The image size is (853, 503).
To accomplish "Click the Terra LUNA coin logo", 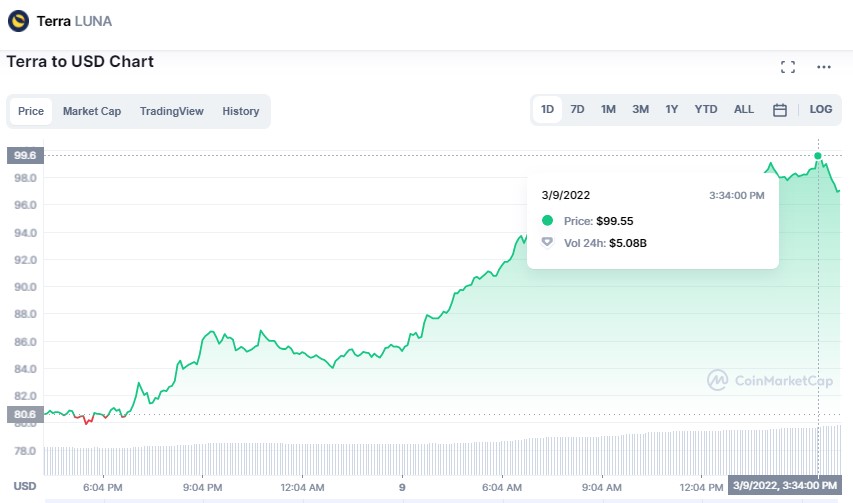I will (18, 20).
